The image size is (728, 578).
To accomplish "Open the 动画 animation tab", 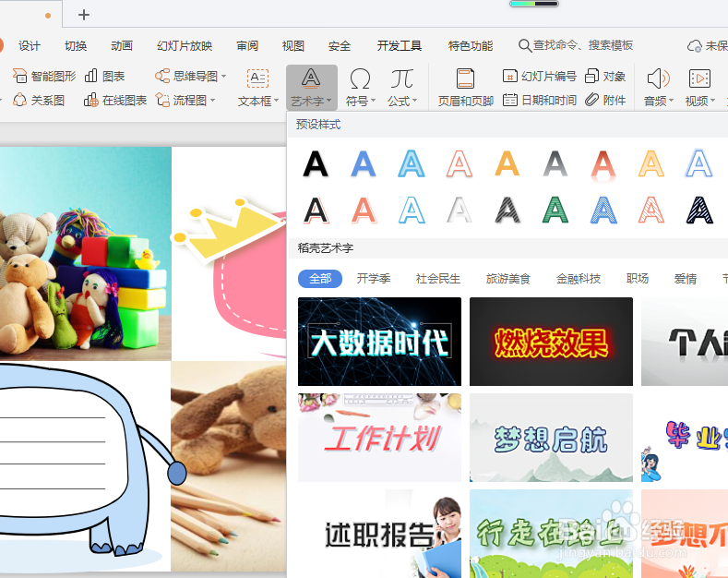I will pos(122,46).
